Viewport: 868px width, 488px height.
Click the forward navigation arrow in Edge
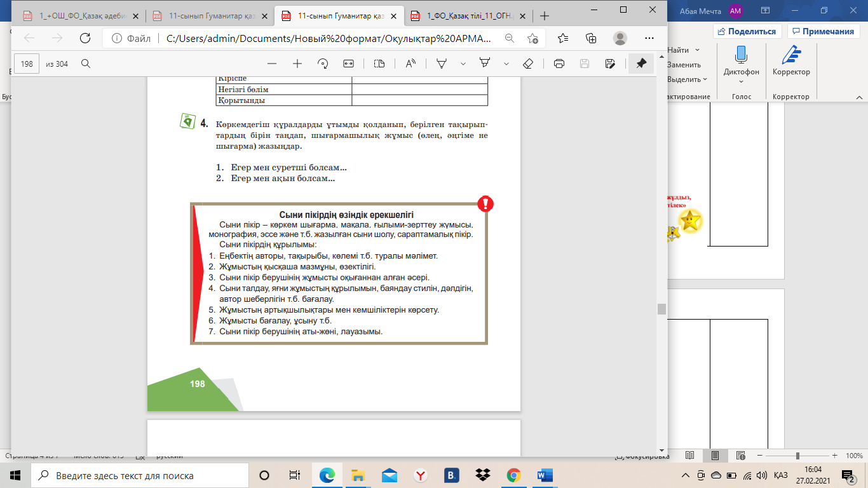pyautogui.click(x=57, y=38)
